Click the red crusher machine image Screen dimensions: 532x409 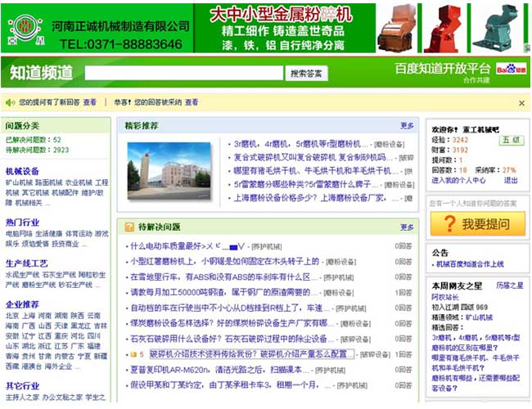click(444, 29)
